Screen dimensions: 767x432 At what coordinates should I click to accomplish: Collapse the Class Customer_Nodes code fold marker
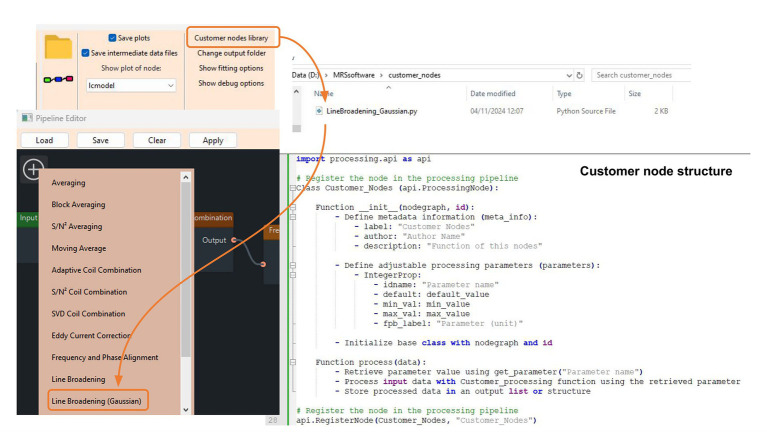293,188
